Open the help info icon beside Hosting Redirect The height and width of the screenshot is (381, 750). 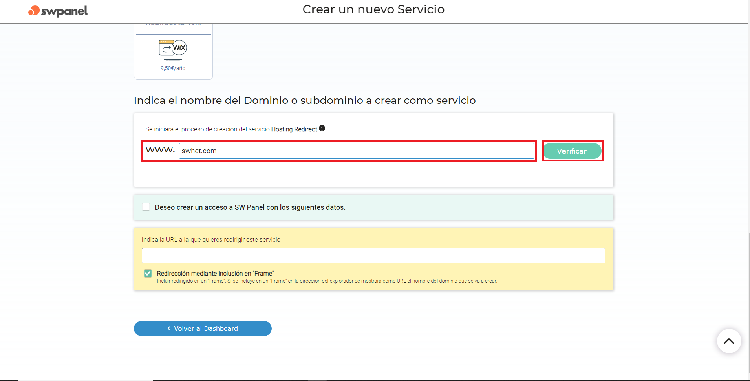[322, 128]
